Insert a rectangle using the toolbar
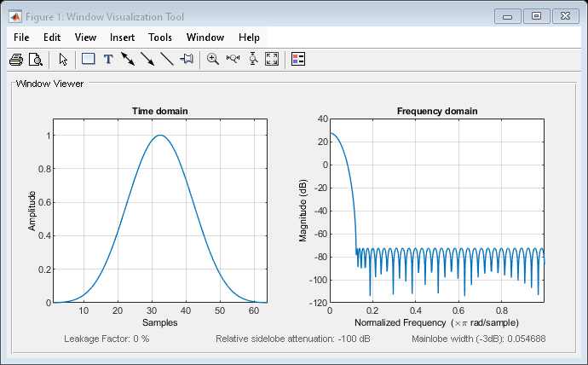Viewport: 588px width, 365px height. [88, 60]
